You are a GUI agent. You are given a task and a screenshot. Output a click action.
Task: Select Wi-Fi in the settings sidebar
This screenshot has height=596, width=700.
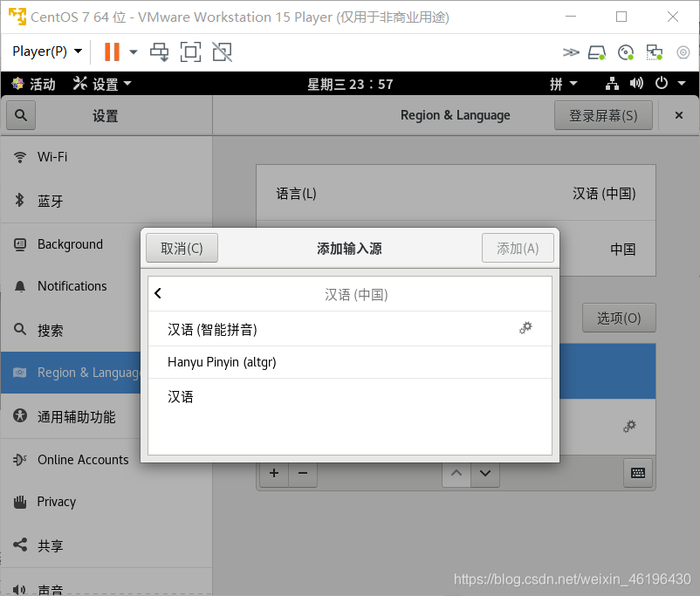[106, 157]
